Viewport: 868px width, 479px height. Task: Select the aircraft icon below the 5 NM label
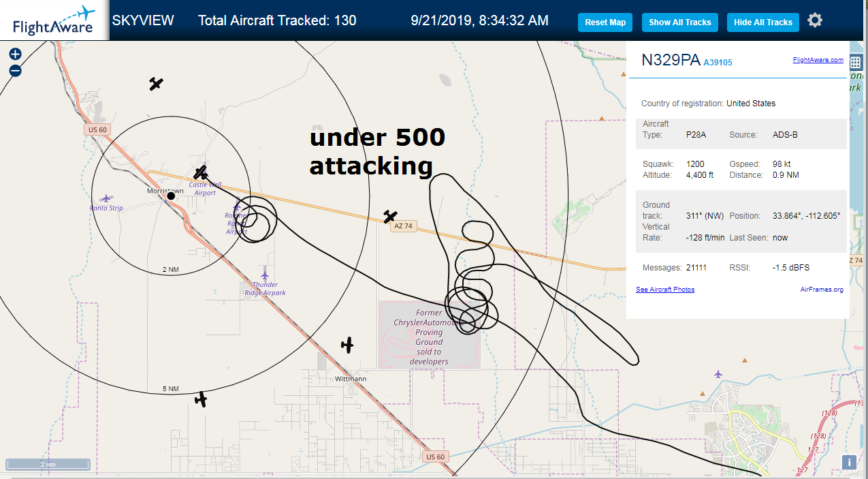pyautogui.click(x=201, y=399)
